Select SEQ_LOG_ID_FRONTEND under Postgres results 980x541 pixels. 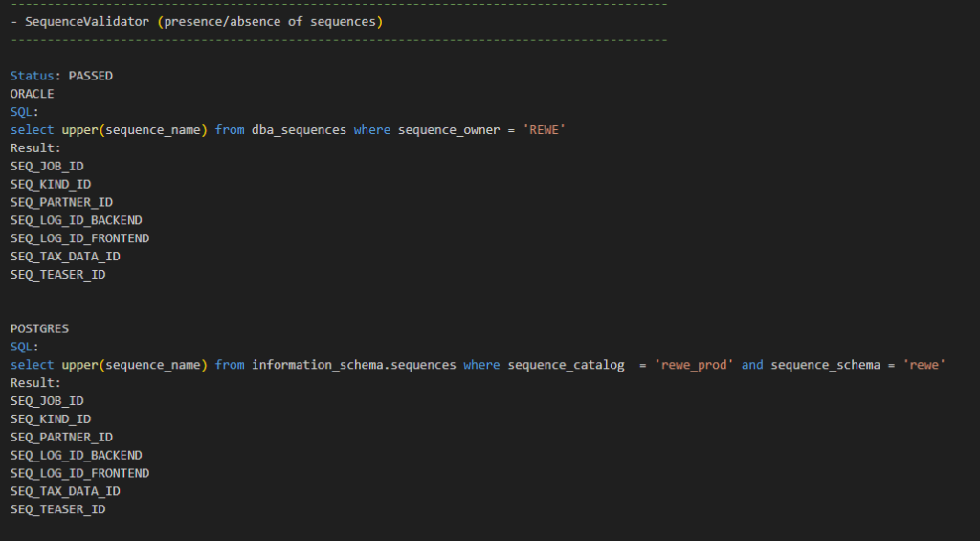click(79, 473)
